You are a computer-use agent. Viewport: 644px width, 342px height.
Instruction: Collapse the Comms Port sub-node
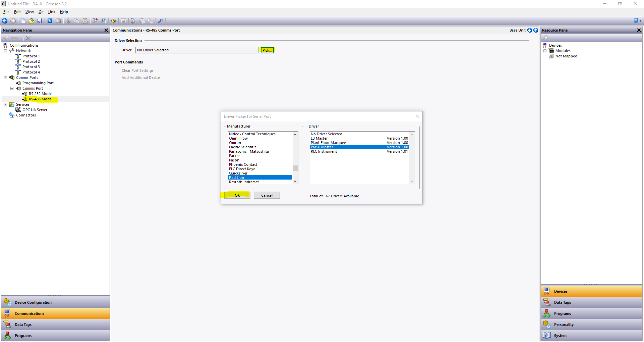click(x=12, y=88)
